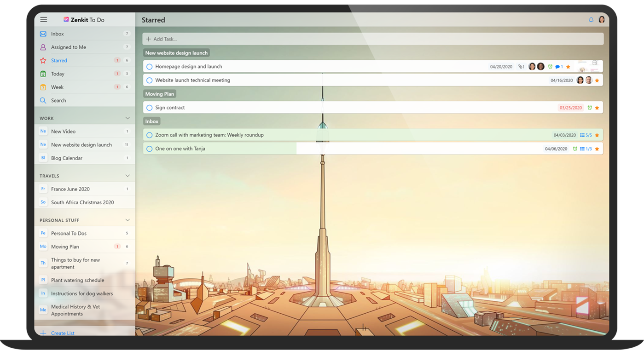Open the profile avatar menu
Image resolution: width=644 pixels, height=362 pixels.
click(x=602, y=19)
